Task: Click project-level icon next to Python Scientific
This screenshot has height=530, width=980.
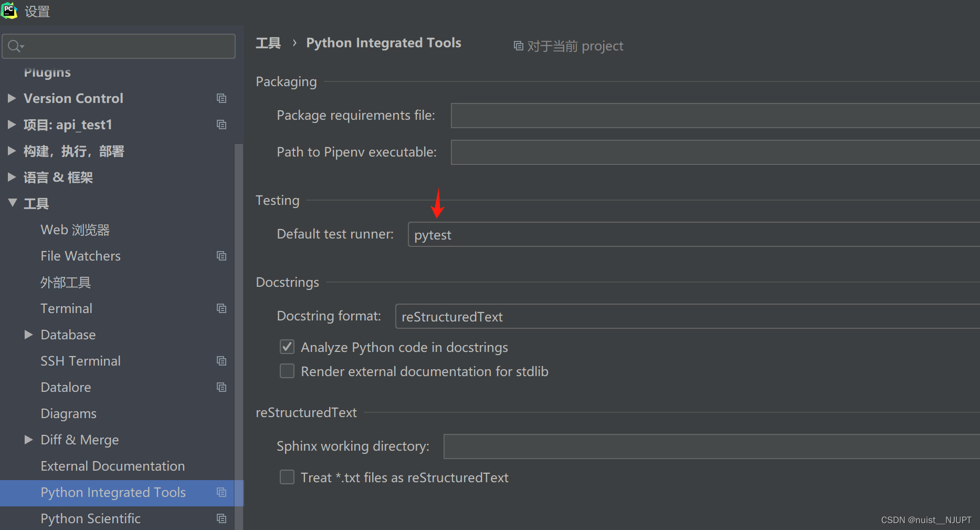Action: (x=222, y=518)
